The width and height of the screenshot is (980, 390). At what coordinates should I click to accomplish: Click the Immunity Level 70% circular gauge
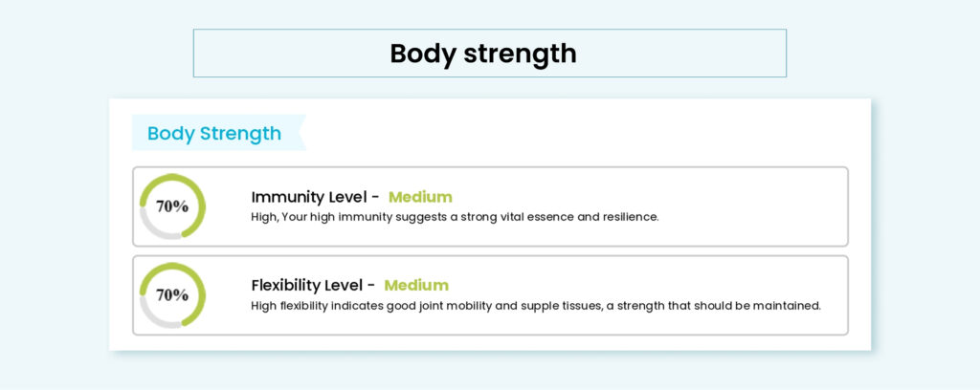[172, 206]
